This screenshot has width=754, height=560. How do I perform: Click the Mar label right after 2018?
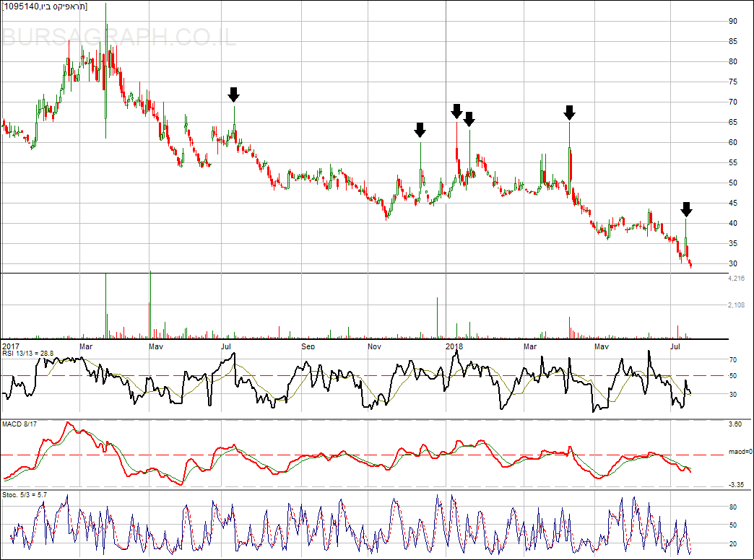[530, 346]
